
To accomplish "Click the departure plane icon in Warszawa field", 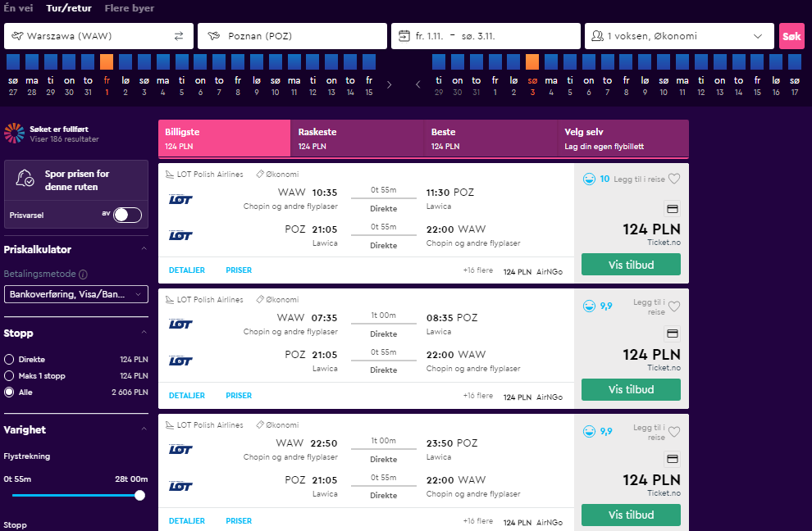I will [x=17, y=36].
